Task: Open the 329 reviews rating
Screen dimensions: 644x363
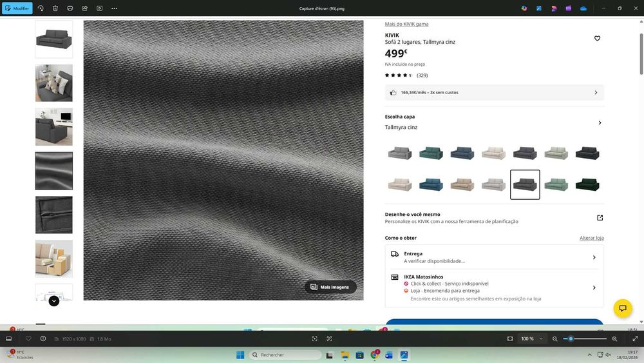Action: [x=406, y=75]
